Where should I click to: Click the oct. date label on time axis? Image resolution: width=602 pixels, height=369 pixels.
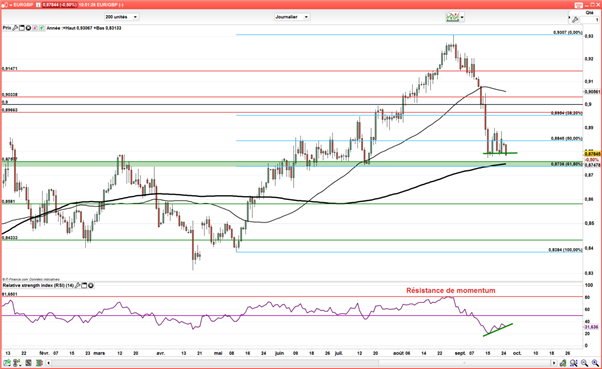click(517, 353)
